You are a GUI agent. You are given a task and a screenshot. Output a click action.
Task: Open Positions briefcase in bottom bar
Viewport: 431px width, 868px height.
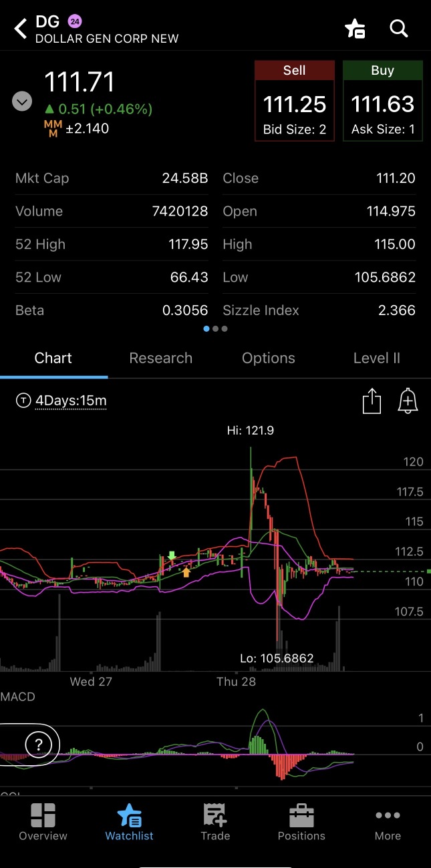[x=301, y=822]
